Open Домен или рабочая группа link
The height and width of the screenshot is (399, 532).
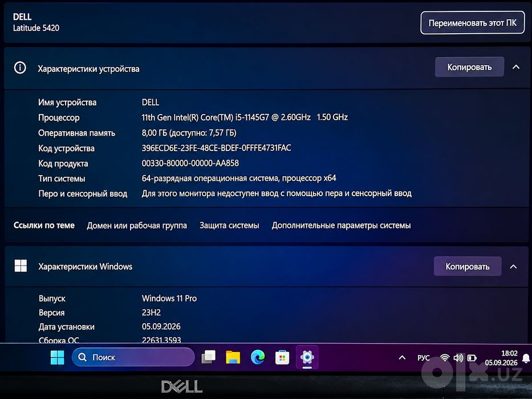[137, 226]
